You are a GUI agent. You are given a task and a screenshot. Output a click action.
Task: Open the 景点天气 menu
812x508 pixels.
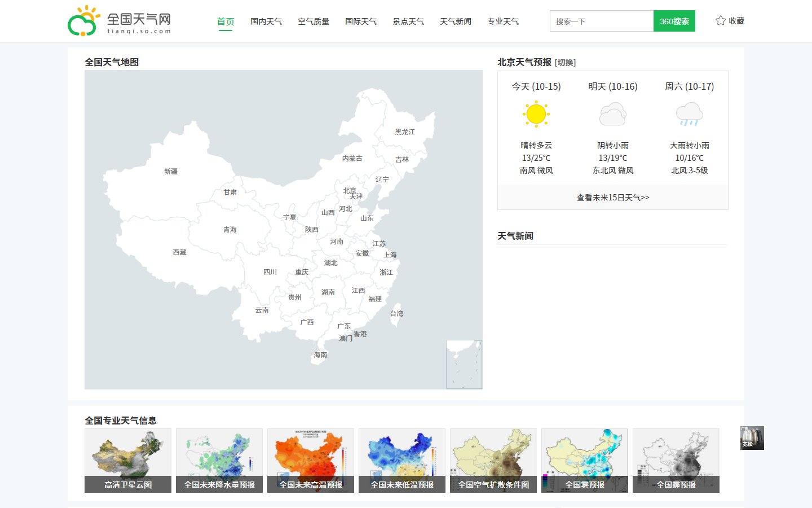tap(408, 21)
